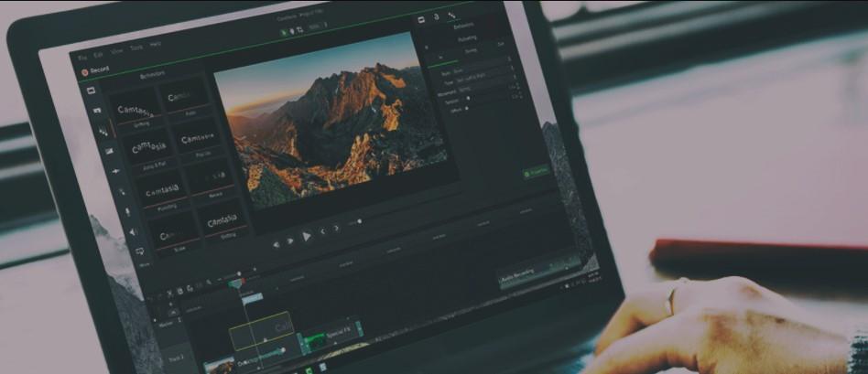Jump to next clip with right chevron
868x374 pixels.
336,229
